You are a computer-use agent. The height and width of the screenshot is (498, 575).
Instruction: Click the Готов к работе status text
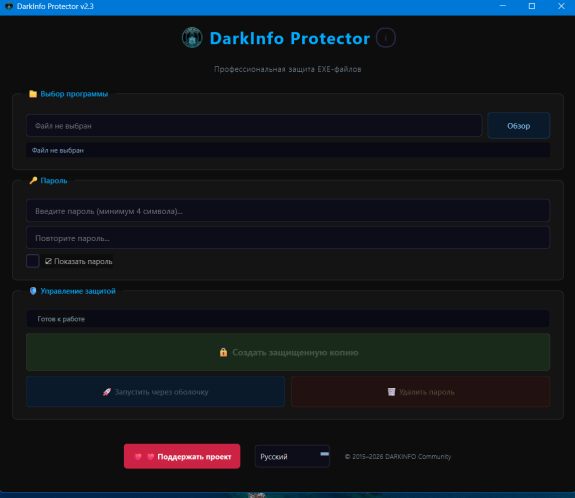coord(61,319)
